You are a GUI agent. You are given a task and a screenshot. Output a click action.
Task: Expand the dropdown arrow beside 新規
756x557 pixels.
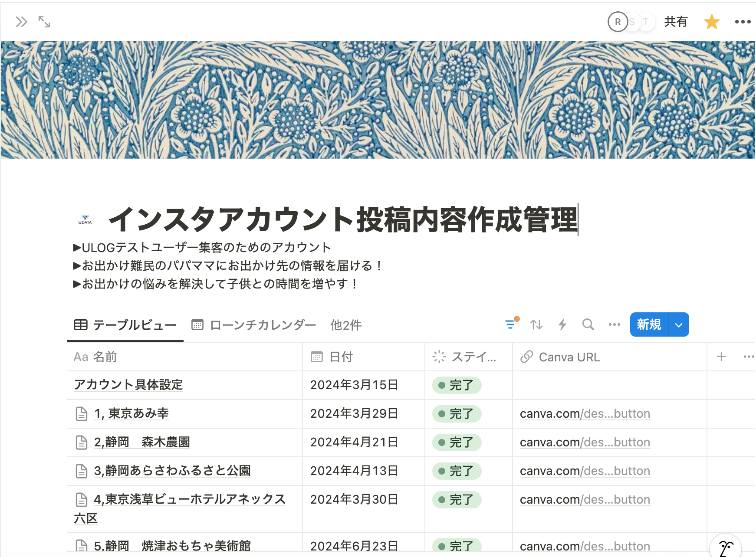679,325
